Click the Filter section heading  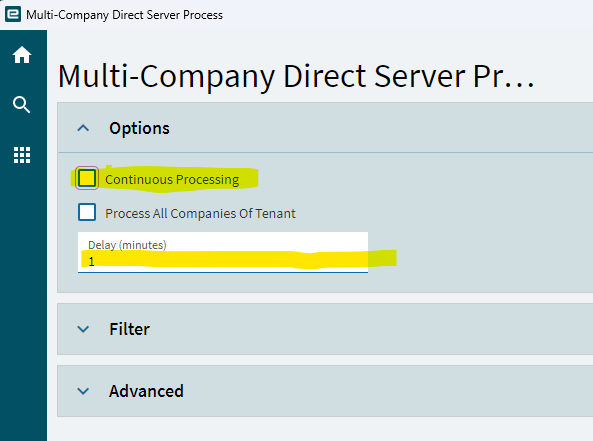click(x=129, y=329)
